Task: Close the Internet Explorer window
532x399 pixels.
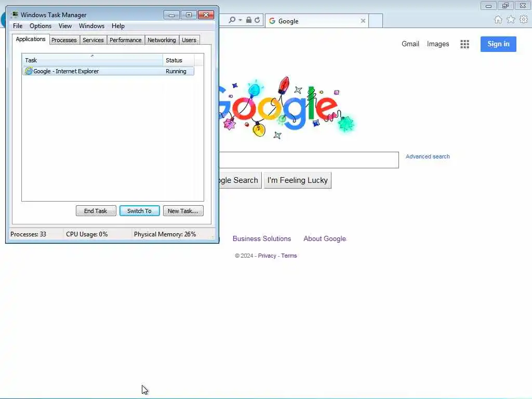Action: (x=523, y=5)
